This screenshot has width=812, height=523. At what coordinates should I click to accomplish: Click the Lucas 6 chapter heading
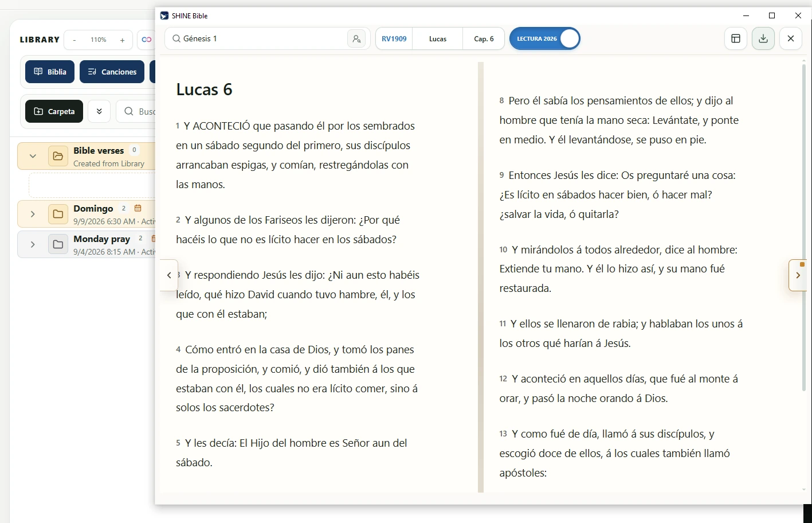pos(204,89)
